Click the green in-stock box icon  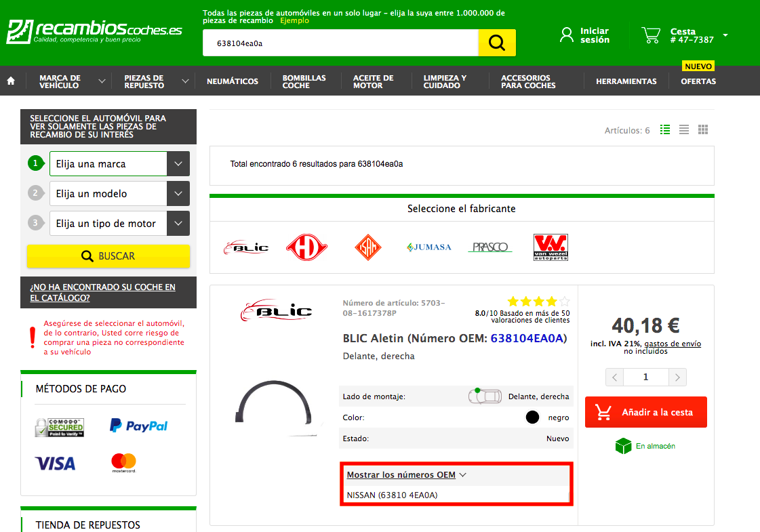pos(623,446)
